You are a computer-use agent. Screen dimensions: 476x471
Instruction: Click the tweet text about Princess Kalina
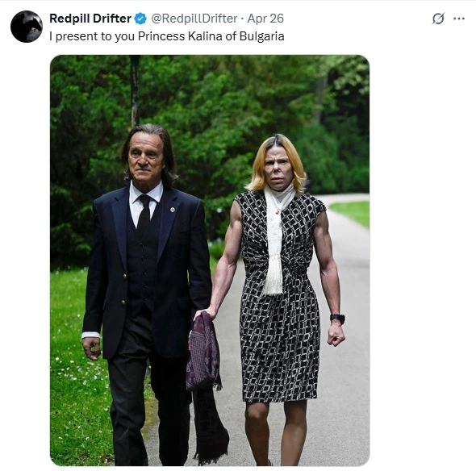[x=167, y=36]
